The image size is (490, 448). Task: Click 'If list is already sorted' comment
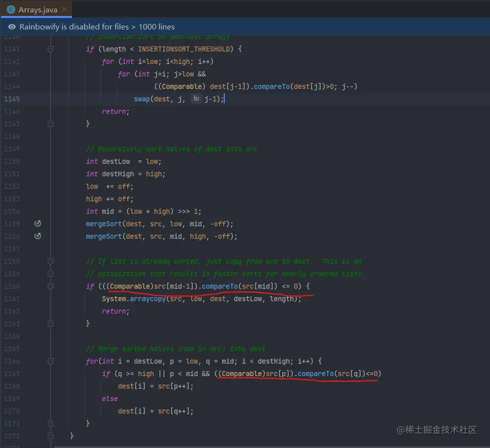224,262
